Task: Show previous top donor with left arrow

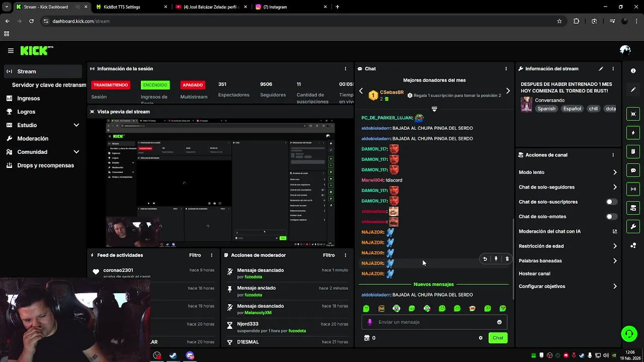Action: click(361, 91)
